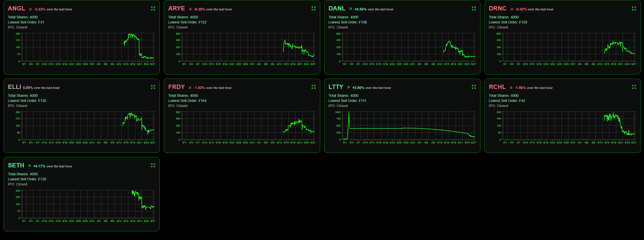Expand the FRDY chart to fullscreen
644x240 pixels.
point(314,87)
